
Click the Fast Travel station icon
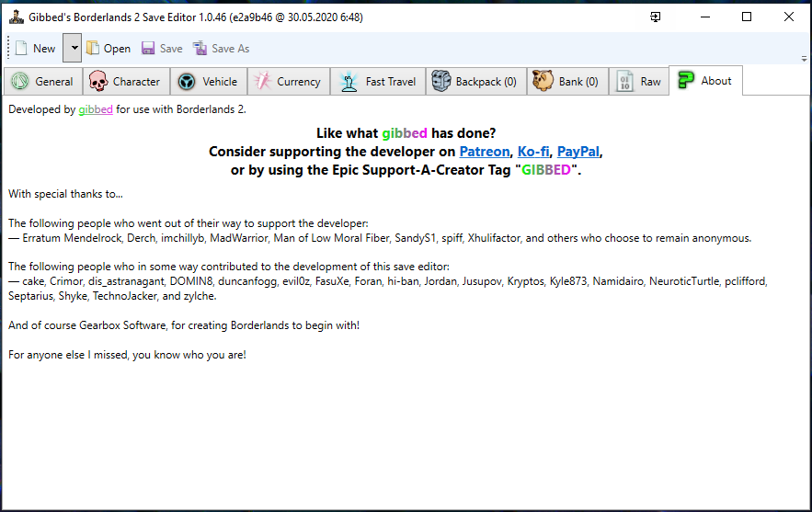[x=349, y=81]
